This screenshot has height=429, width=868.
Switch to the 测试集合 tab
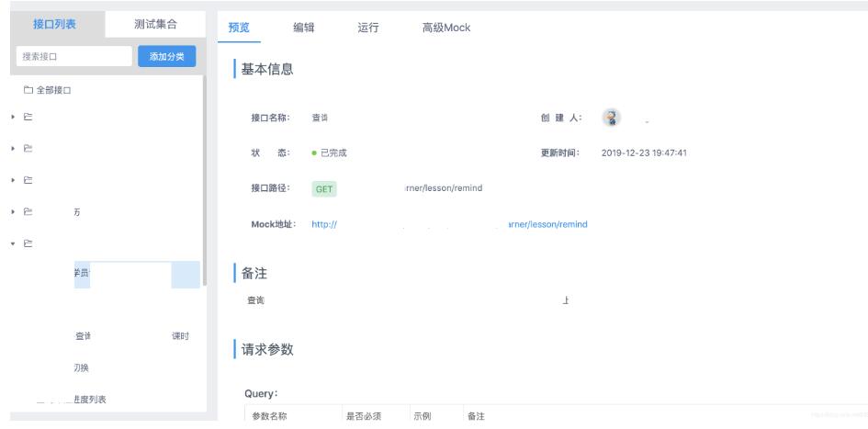click(x=155, y=24)
